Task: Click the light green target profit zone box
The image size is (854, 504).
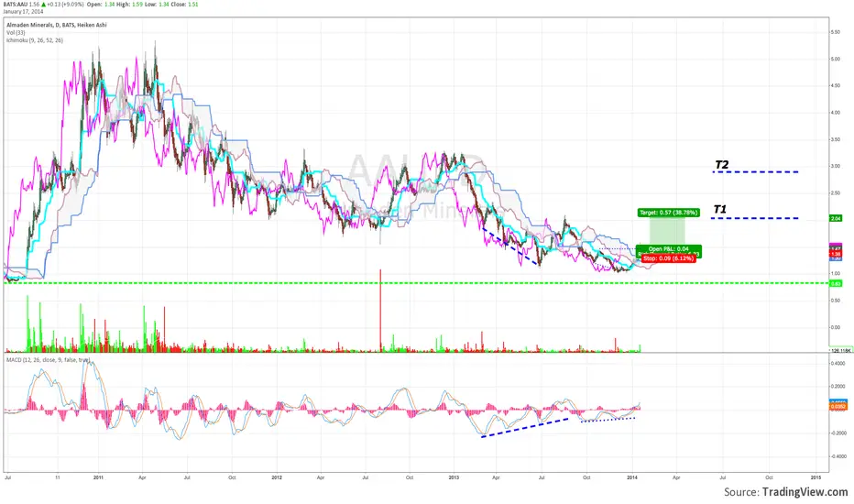Action: pyautogui.click(x=667, y=232)
